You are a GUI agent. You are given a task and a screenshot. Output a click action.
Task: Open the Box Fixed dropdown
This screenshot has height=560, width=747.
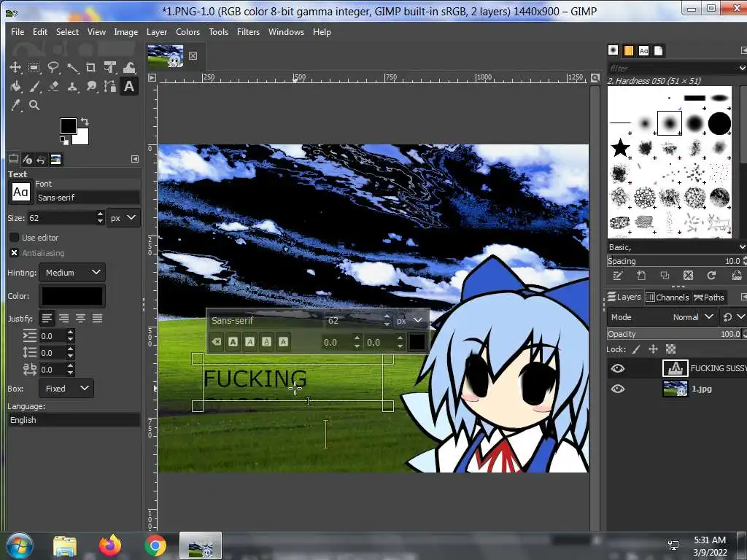[66, 389]
